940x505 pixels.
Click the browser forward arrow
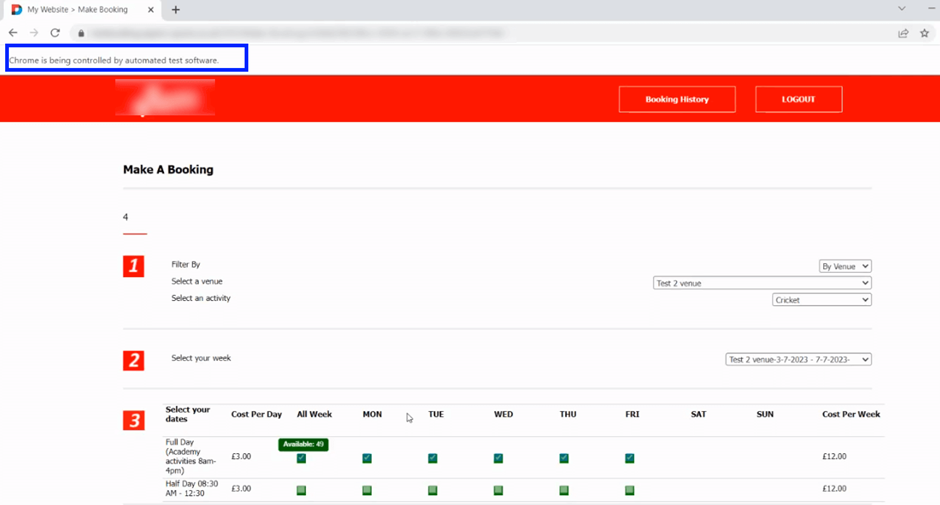click(34, 33)
